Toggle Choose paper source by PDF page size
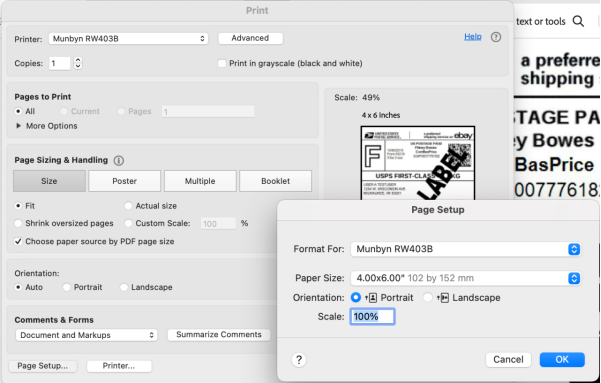The image size is (601, 383). pos(18,241)
